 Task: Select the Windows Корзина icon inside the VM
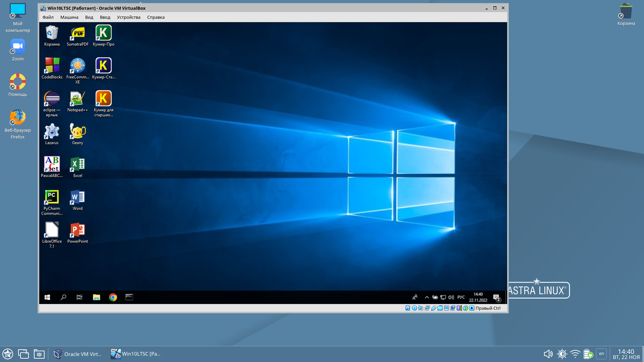pos(52,36)
